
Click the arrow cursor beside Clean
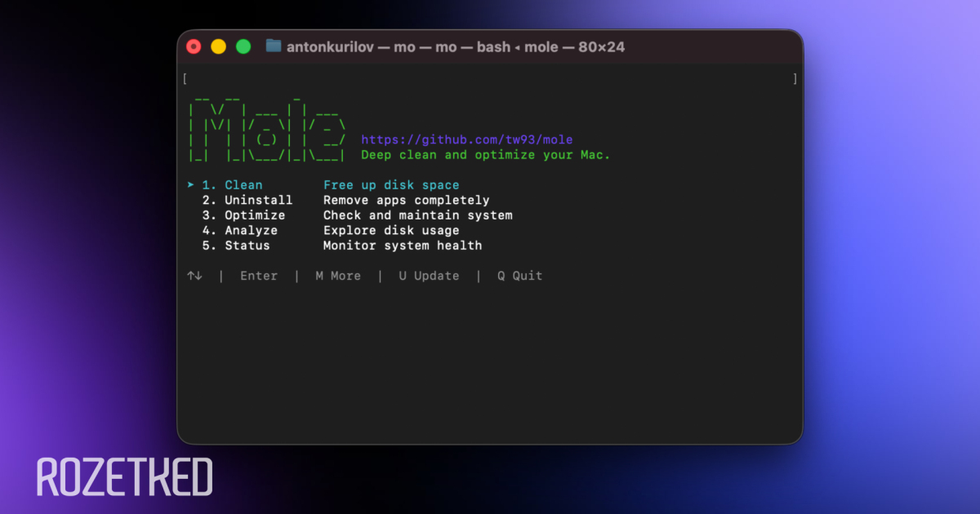(190, 185)
